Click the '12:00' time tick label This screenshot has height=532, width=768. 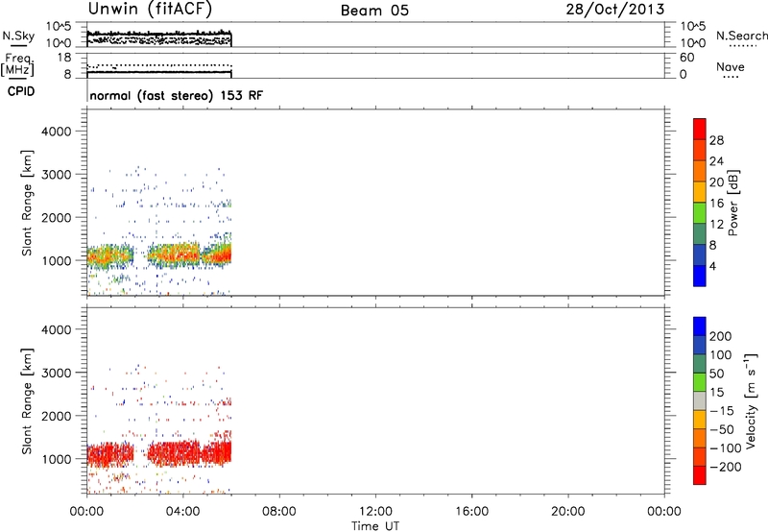coord(375,512)
